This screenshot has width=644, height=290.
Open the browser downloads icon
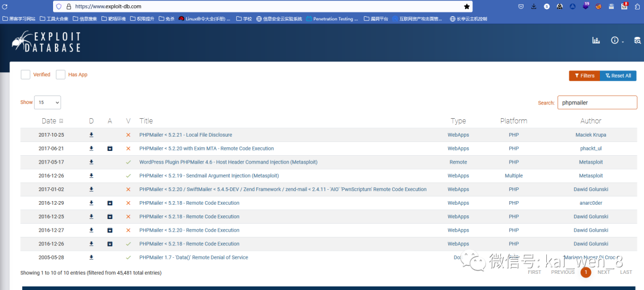534,7
